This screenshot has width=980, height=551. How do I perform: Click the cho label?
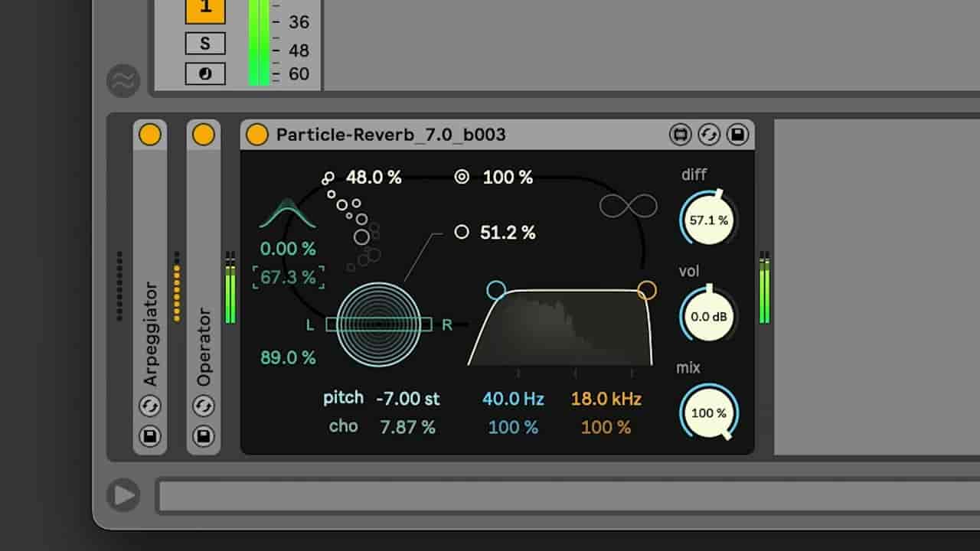coord(344,426)
